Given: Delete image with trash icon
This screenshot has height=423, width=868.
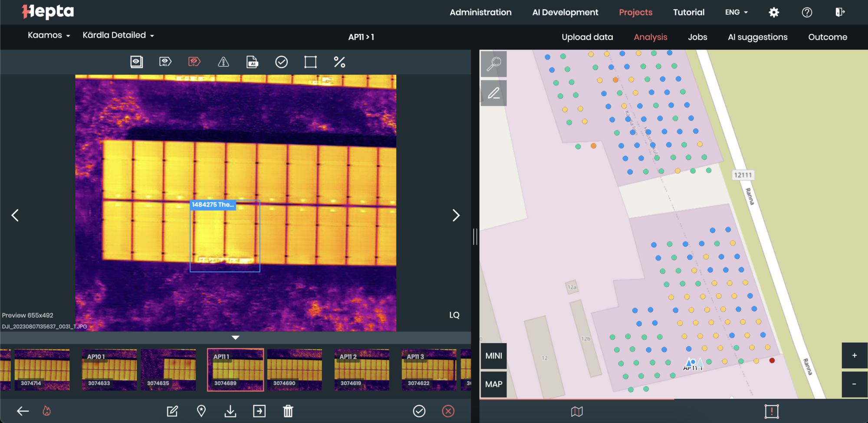Looking at the screenshot, I should [288, 411].
